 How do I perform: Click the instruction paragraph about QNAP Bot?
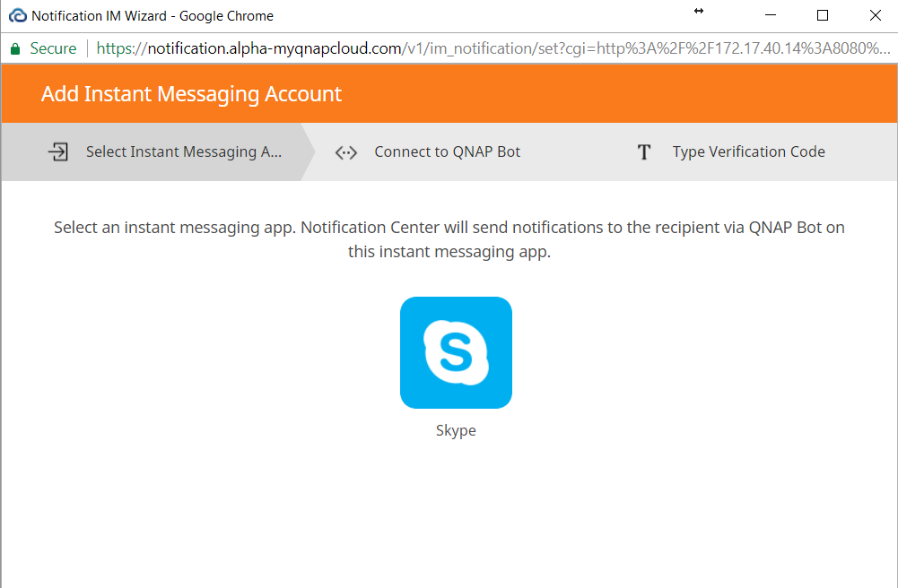click(449, 239)
